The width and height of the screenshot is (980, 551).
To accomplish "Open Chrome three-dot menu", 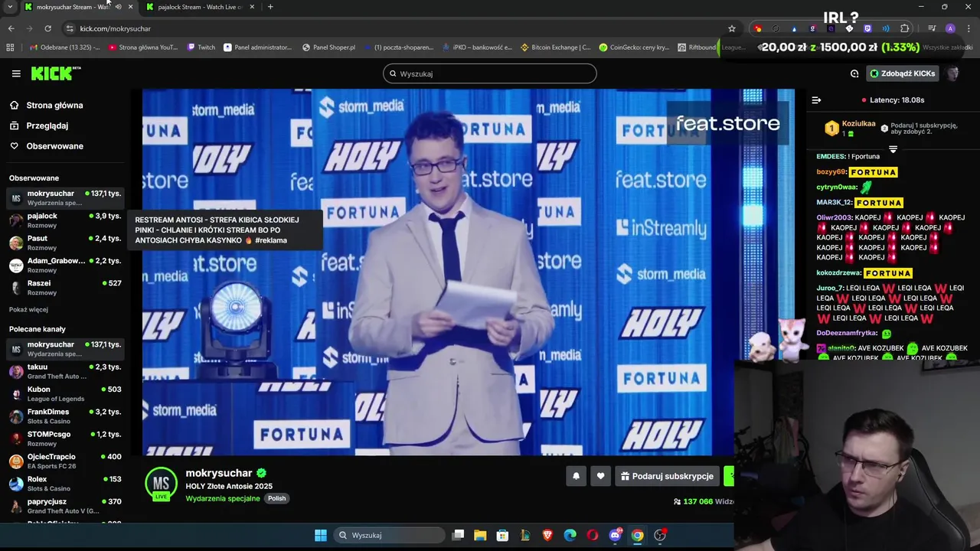I will (968, 28).
